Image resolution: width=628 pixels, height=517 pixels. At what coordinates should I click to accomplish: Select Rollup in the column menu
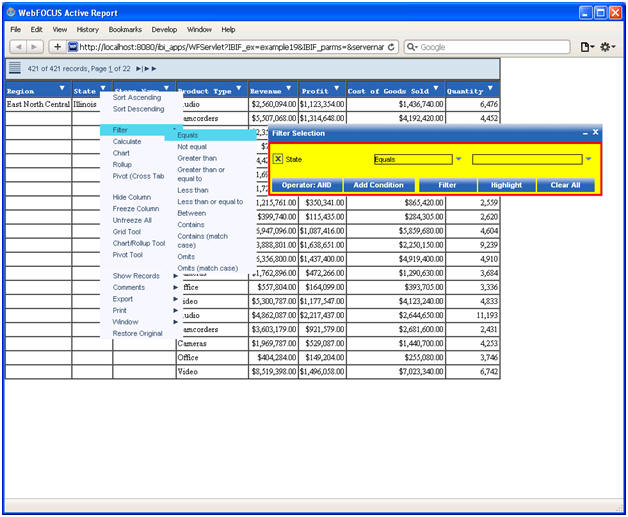point(122,165)
